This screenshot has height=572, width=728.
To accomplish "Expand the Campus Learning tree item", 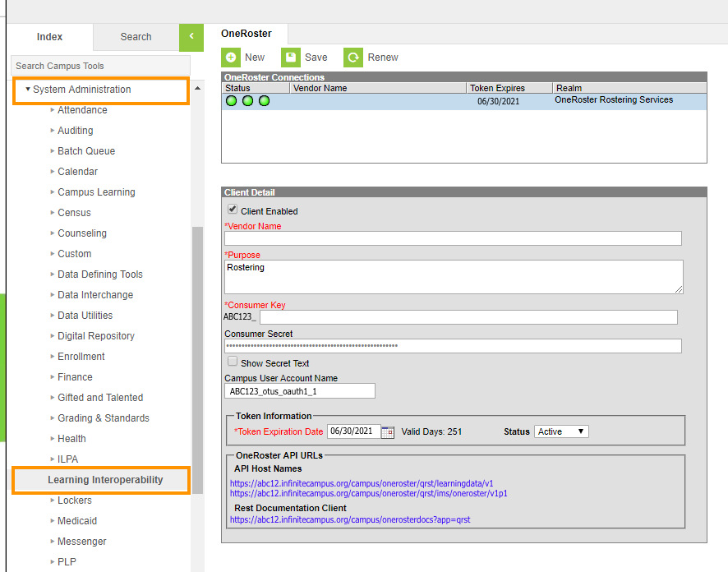I will [x=53, y=191].
